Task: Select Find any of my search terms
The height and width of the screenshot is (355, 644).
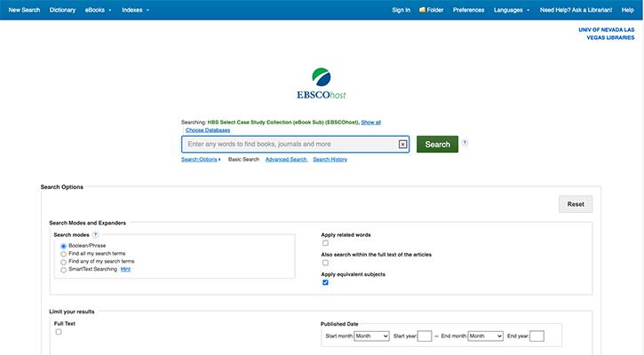Action: [63, 262]
